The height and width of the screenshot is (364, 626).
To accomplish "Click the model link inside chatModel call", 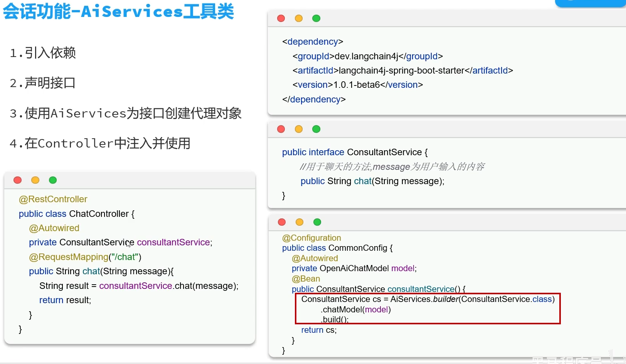I will (x=377, y=309).
